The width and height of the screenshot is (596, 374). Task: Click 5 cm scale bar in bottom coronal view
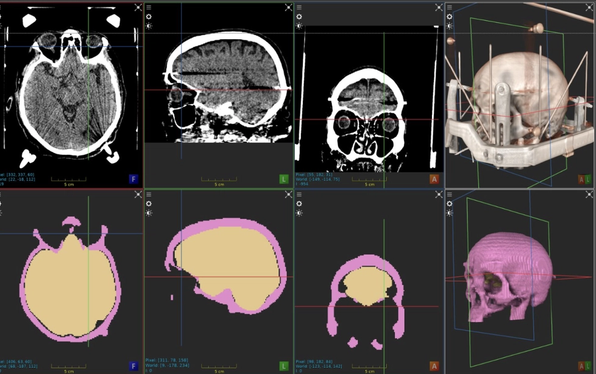[369, 368]
